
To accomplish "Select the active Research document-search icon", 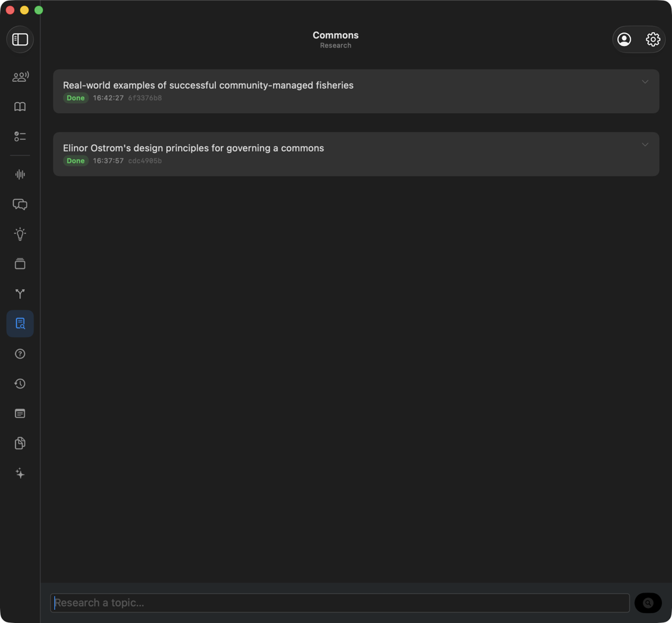I will click(20, 324).
